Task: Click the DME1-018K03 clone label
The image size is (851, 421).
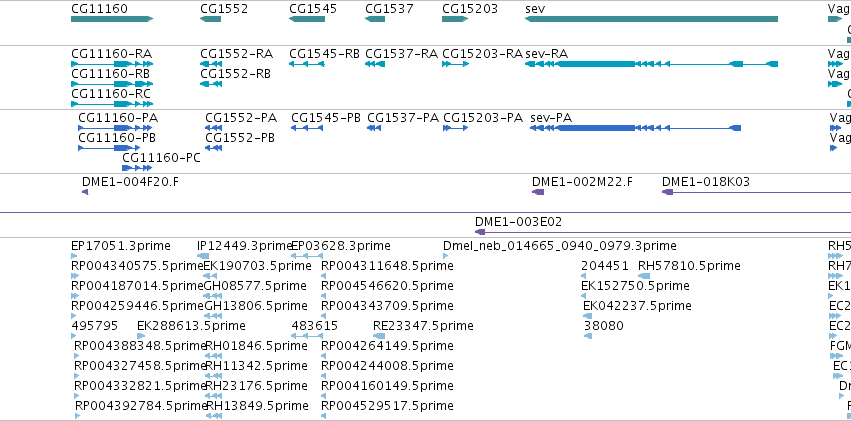Action: point(706,182)
